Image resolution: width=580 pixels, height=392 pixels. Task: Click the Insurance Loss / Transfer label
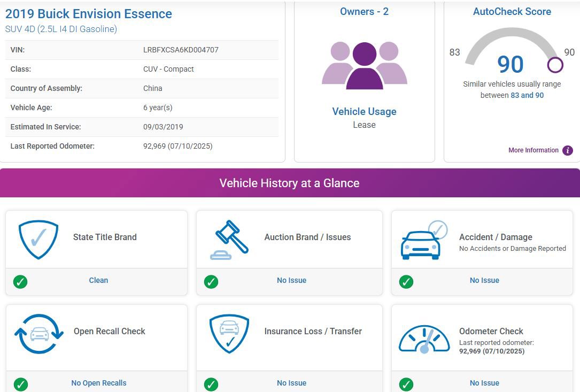[x=313, y=331]
